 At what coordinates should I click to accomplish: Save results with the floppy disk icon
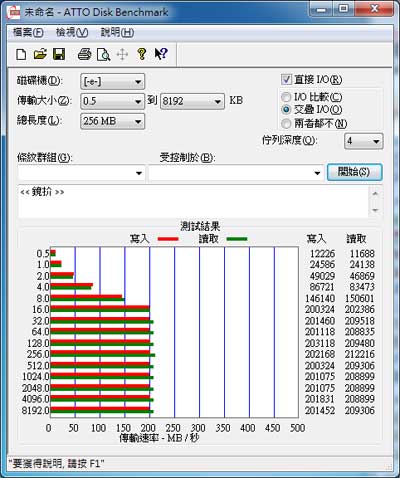click(59, 54)
